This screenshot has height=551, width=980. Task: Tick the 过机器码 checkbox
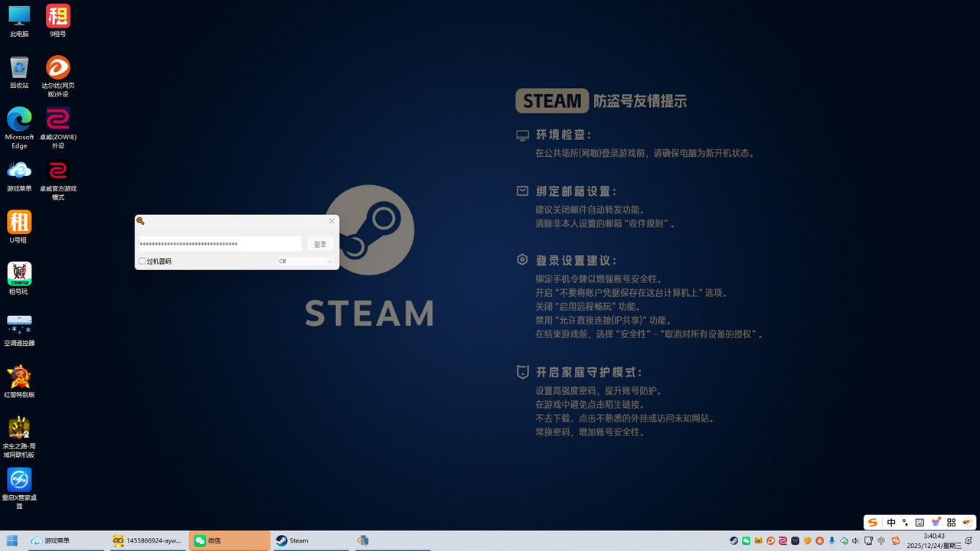[x=142, y=261]
